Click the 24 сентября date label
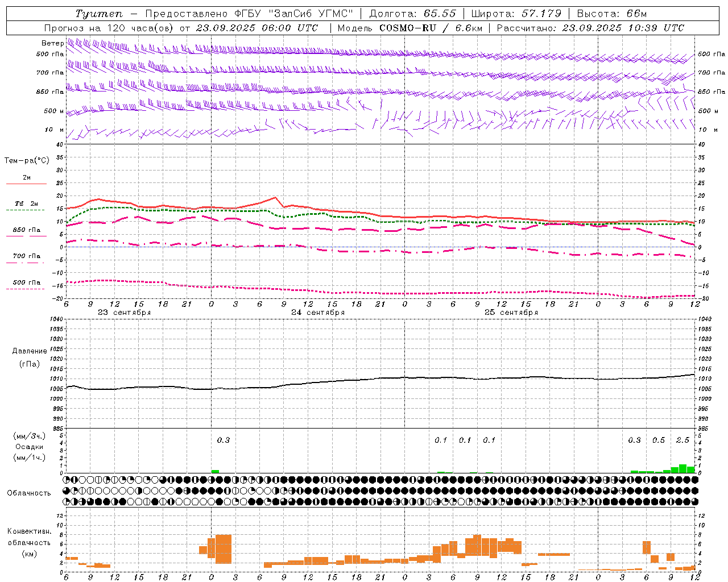The image size is (728, 582). tap(318, 313)
